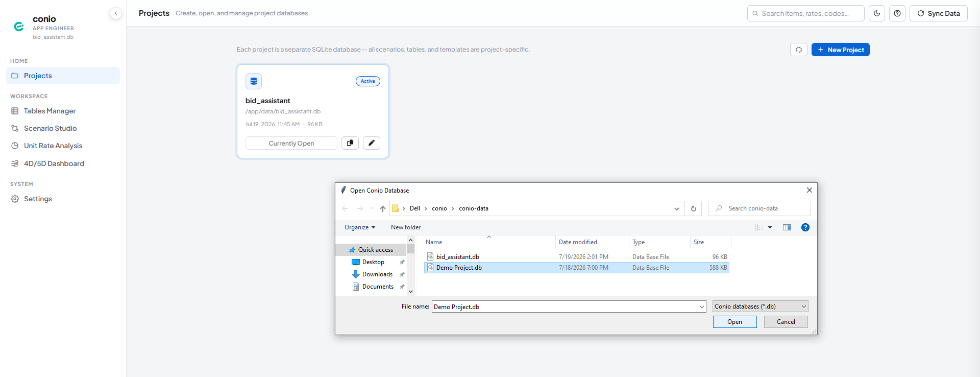Click the database icon on bid_assistant card
This screenshot has width=980, height=377.
tap(254, 81)
